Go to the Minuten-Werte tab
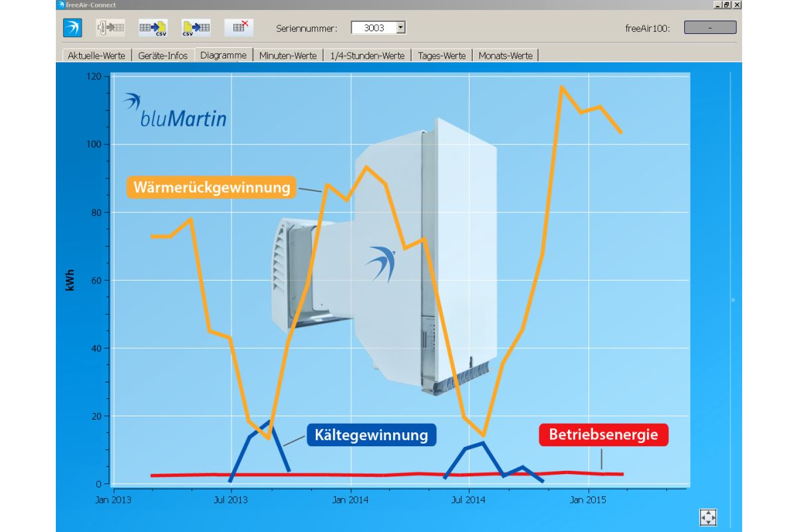 (288, 56)
